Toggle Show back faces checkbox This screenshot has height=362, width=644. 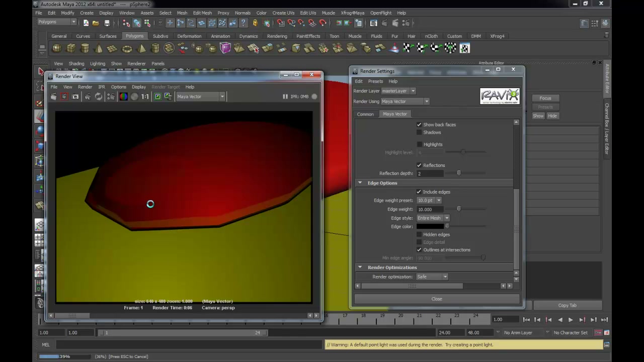419,125
